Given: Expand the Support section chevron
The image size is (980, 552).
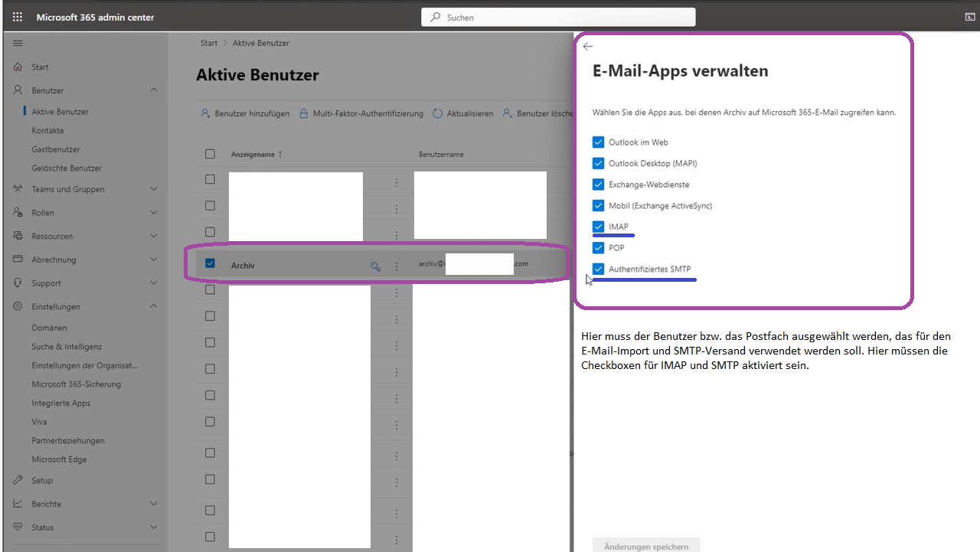Looking at the screenshot, I should coord(154,283).
